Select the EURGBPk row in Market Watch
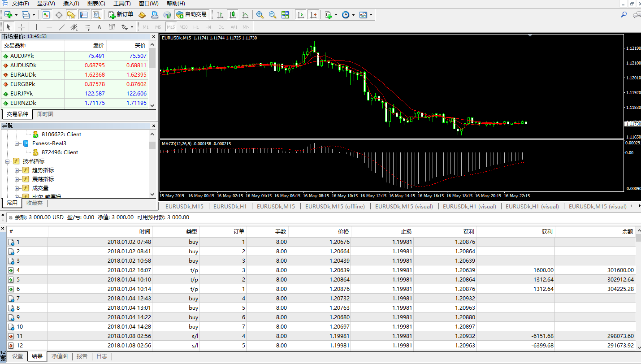 [74, 84]
